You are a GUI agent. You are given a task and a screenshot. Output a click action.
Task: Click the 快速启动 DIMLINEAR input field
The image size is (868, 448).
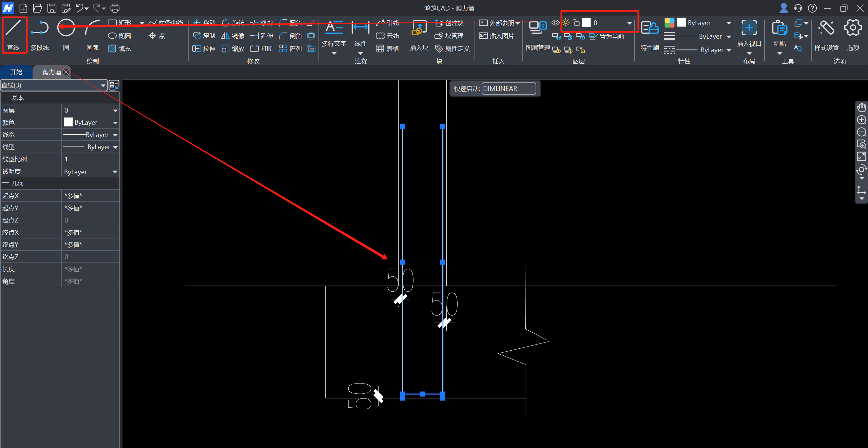pos(508,89)
